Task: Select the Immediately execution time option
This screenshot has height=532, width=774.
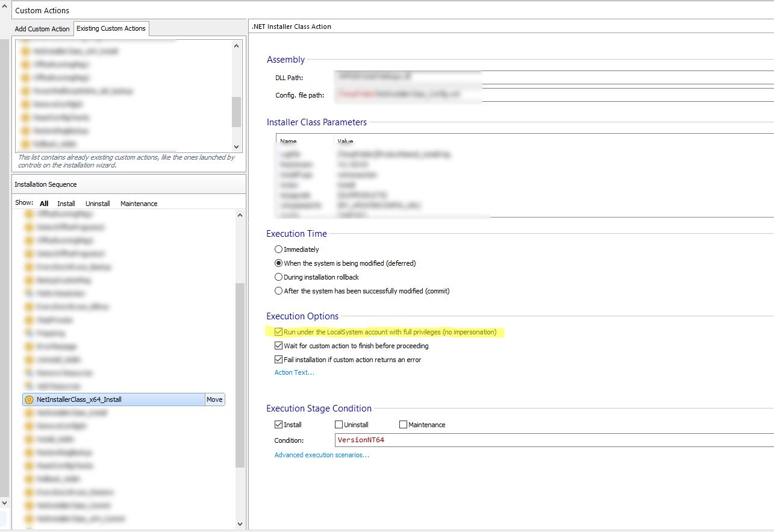Action: pyautogui.click(x=278, y=249)
